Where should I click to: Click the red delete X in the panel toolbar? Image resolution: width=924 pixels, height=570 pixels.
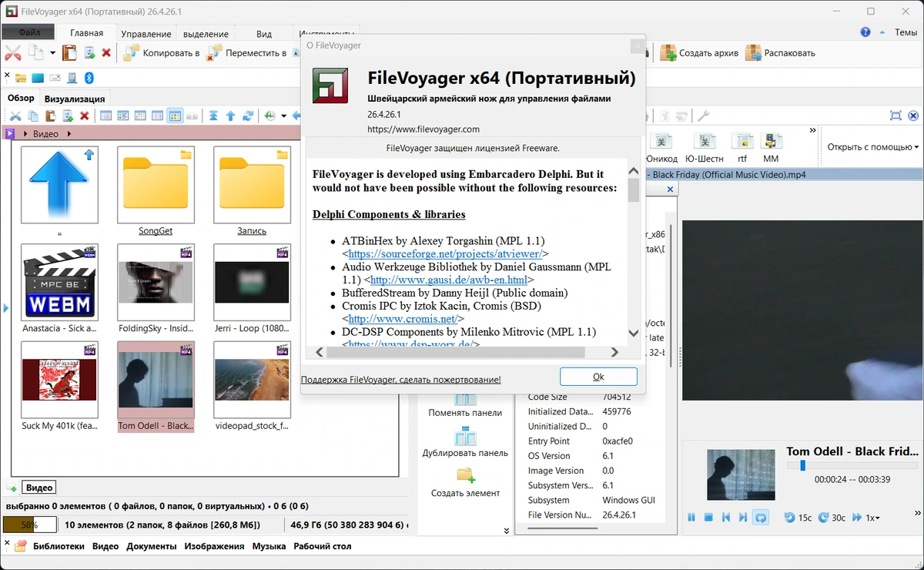85,116
